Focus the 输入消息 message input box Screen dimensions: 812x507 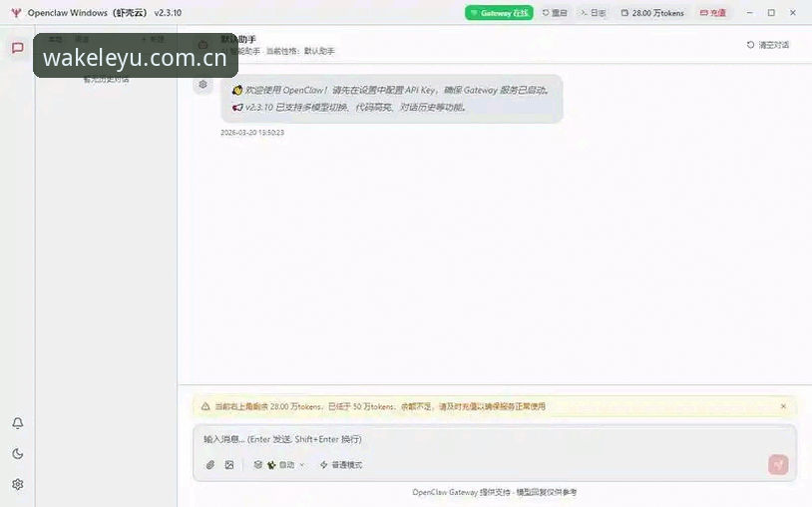pyautogui.click(x=495, y=439)
